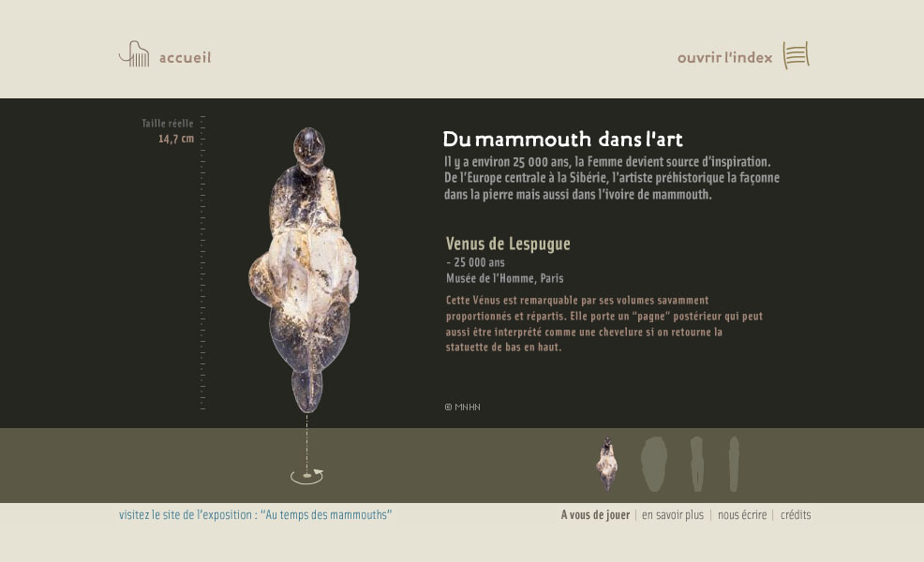Go to the accueil home link
The width and height of the screenshot is (924, 562).
[185, 58]
